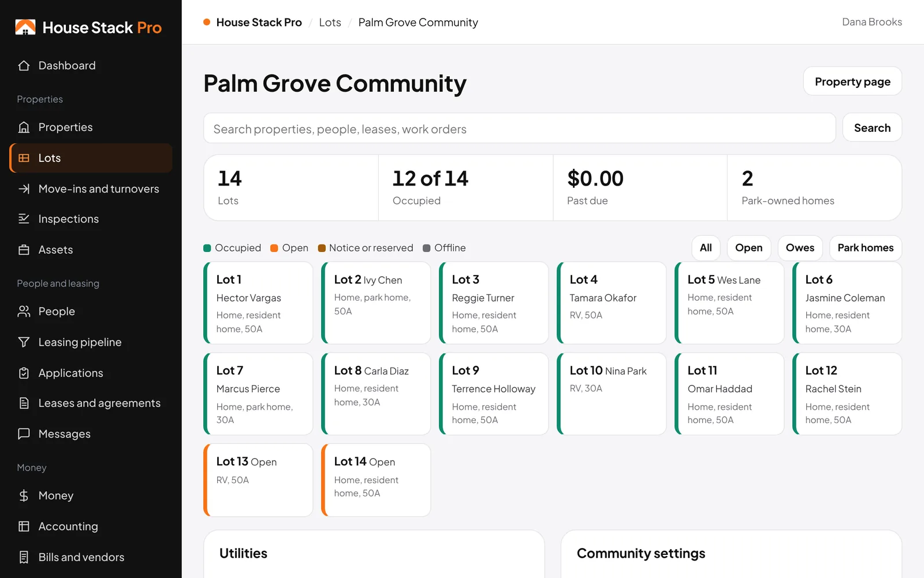Click the Leasing pipeline funnel icon

click(x=24, y=342)
